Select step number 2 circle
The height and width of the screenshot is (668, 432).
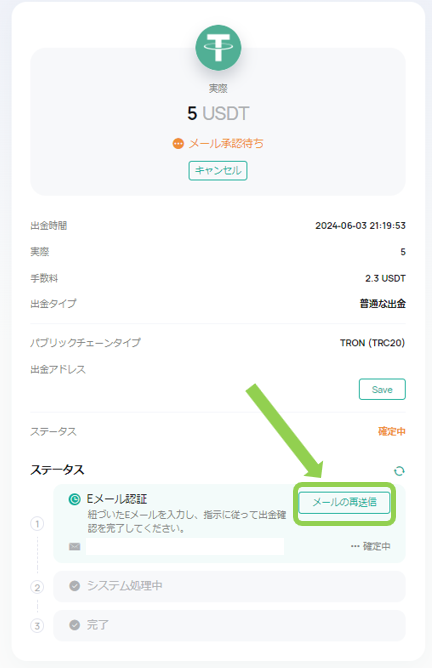37,587
